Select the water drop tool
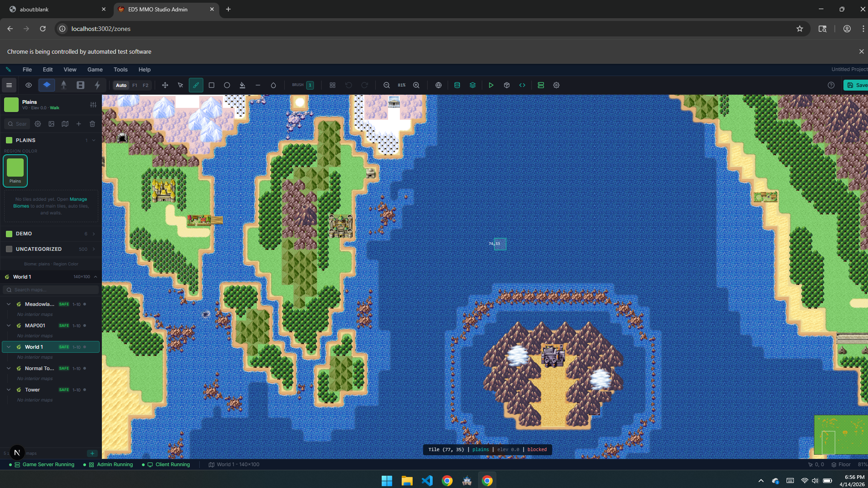 click(x=273, y=85)
